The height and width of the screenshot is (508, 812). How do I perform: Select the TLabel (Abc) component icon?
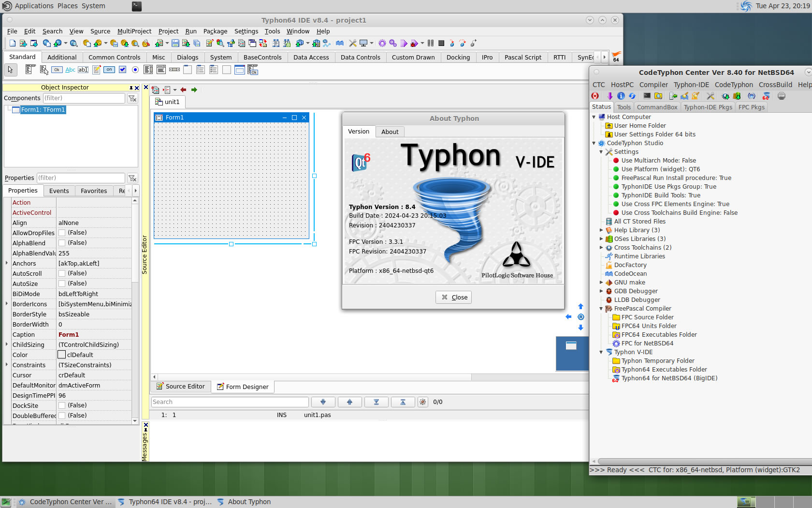coord(70,70)
